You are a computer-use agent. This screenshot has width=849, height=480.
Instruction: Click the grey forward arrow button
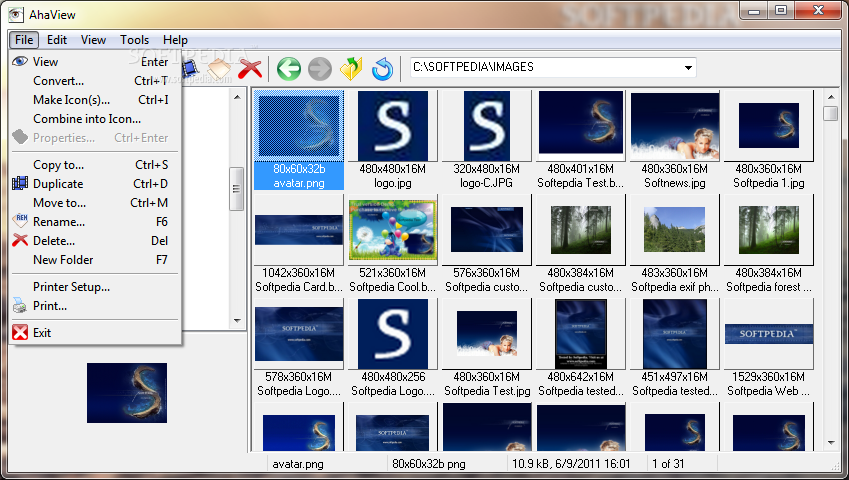point(319,69)
